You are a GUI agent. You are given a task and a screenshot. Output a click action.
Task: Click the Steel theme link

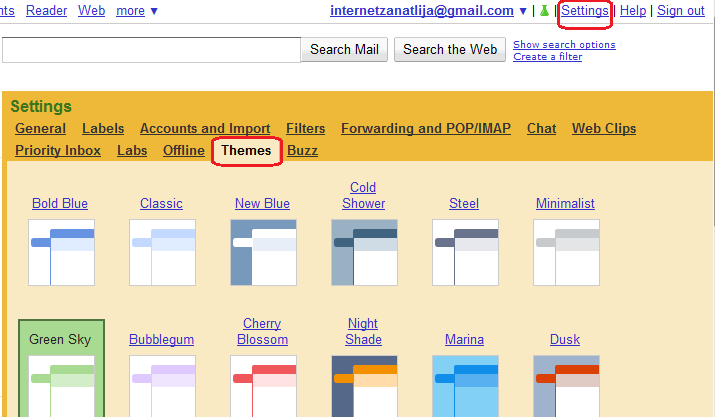point(464,203)
